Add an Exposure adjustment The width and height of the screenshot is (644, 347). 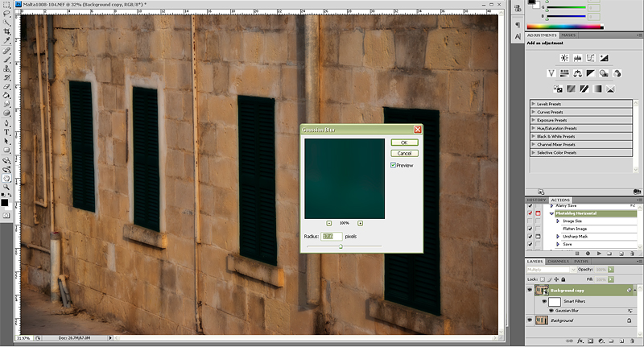pos(604,58)
